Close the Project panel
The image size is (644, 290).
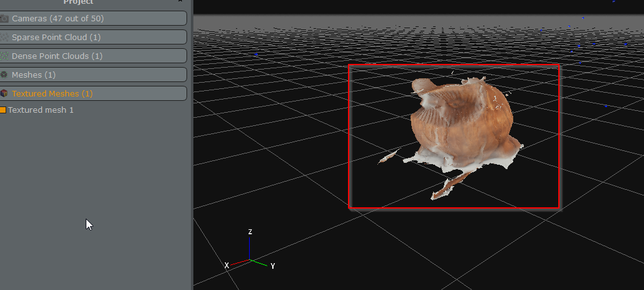[181, 2]
